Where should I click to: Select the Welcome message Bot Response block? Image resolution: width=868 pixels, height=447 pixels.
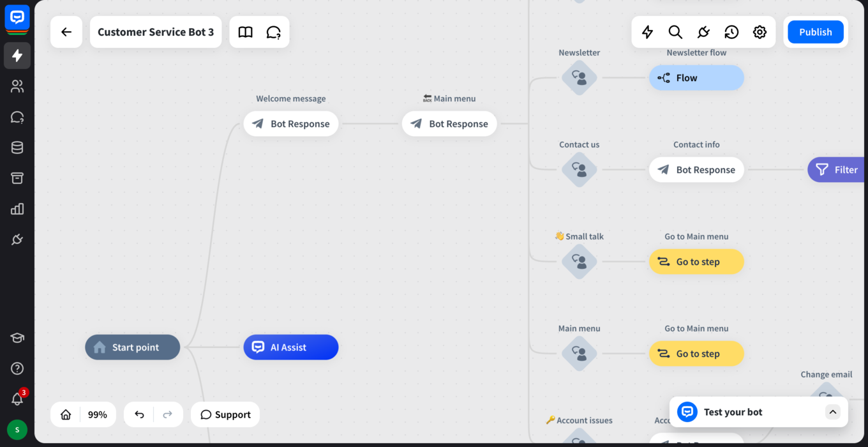coord(291,124)
